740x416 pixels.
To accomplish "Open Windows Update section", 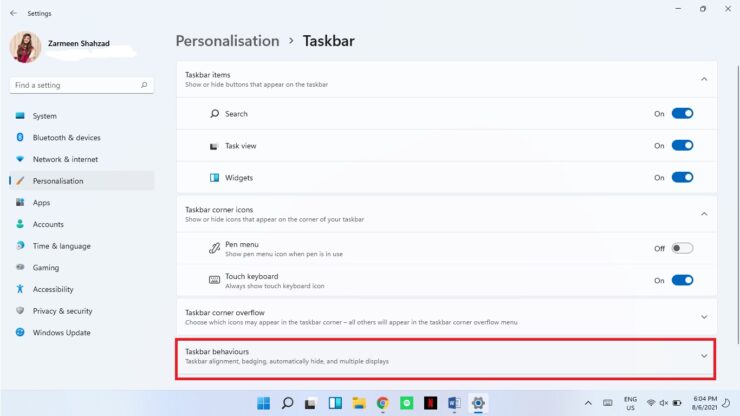I will click(x=61, y=333).
